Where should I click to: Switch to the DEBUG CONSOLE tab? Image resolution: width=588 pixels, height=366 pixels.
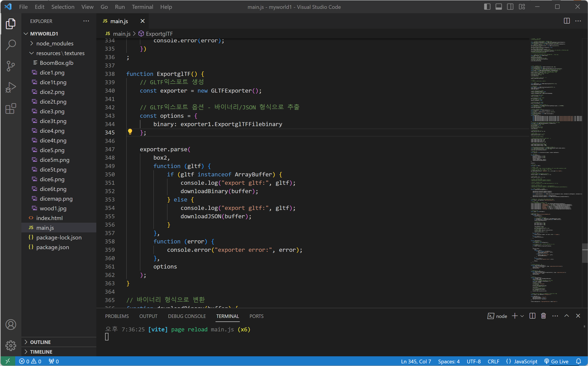click(x=187, y=316)
